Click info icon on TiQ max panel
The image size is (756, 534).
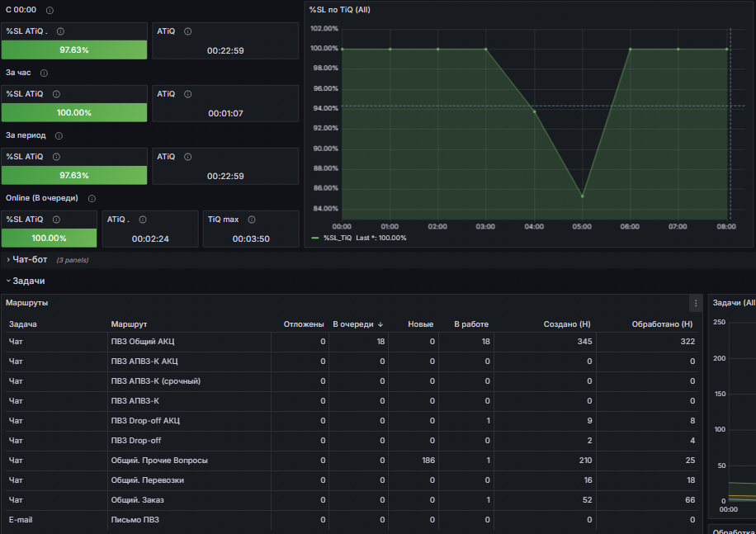point(252,220)
